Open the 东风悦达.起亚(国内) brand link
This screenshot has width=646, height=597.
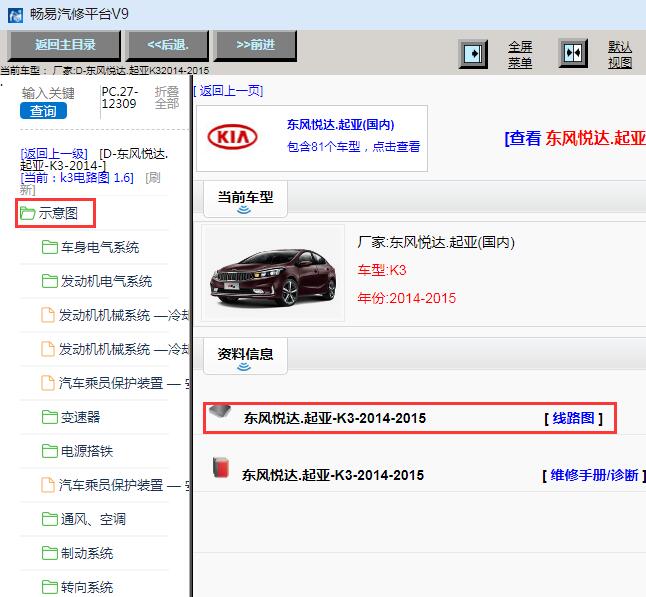[341, 124]
